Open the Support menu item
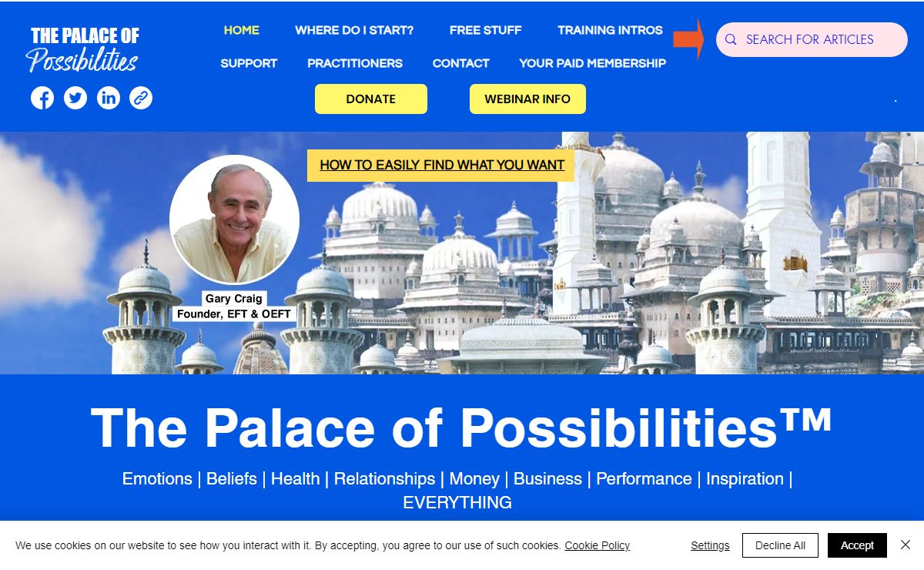Viewport: 924px width, 570px height. point(249,63)
